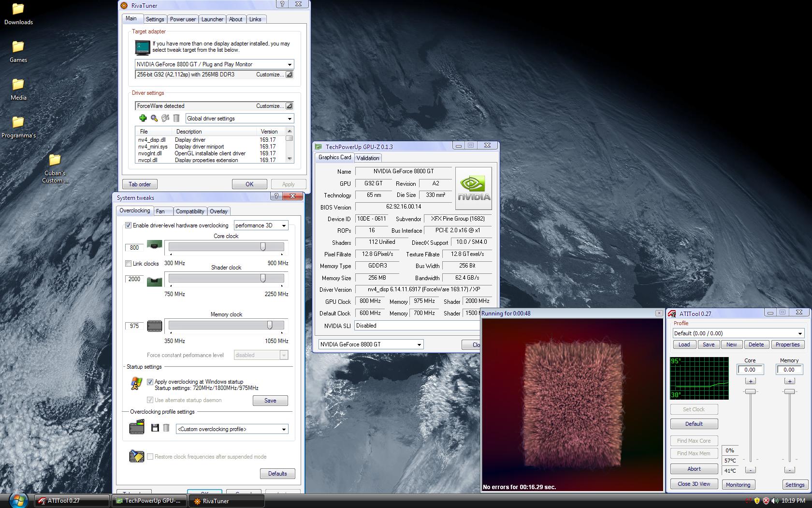Open the Custom overclocking profile dropdown
Image resolution: width=812 pixels, height=508 pixels.
click(232, 429)
